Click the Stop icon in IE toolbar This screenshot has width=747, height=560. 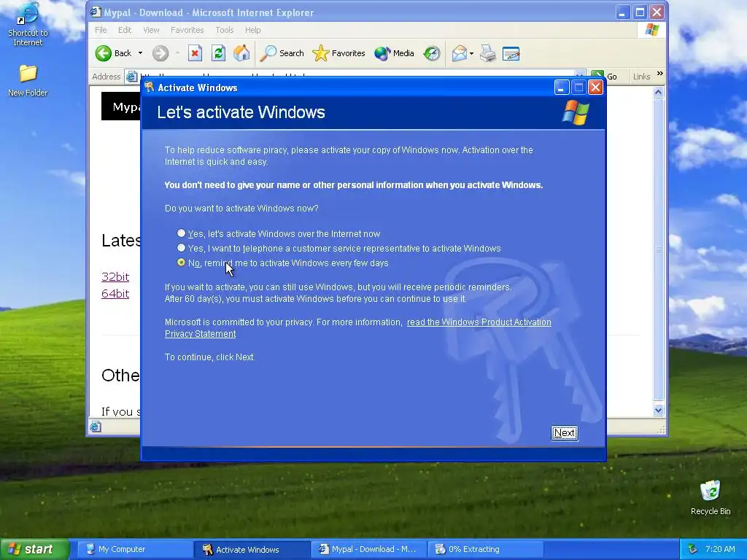point(195,53)
